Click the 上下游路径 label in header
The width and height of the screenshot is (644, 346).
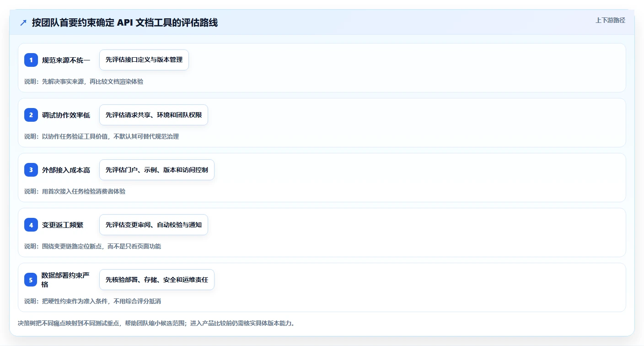click(x=610, y=20)
